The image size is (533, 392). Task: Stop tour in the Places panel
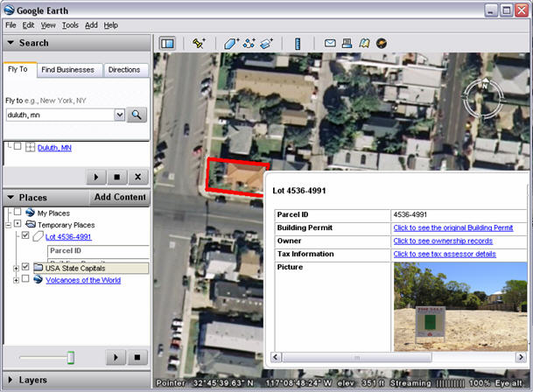(x=137, y=357)
